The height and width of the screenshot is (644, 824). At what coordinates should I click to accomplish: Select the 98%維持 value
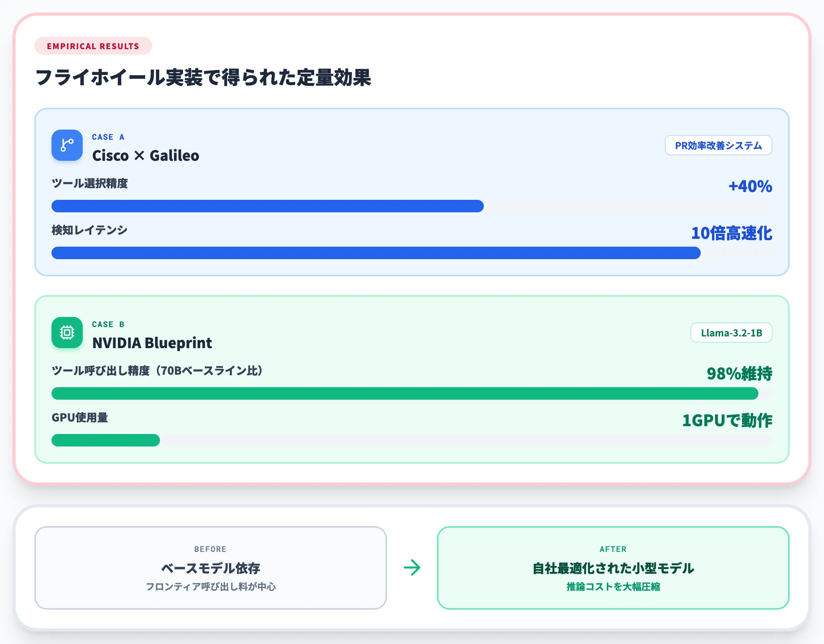pyautogui.click(x=739, y=374)
